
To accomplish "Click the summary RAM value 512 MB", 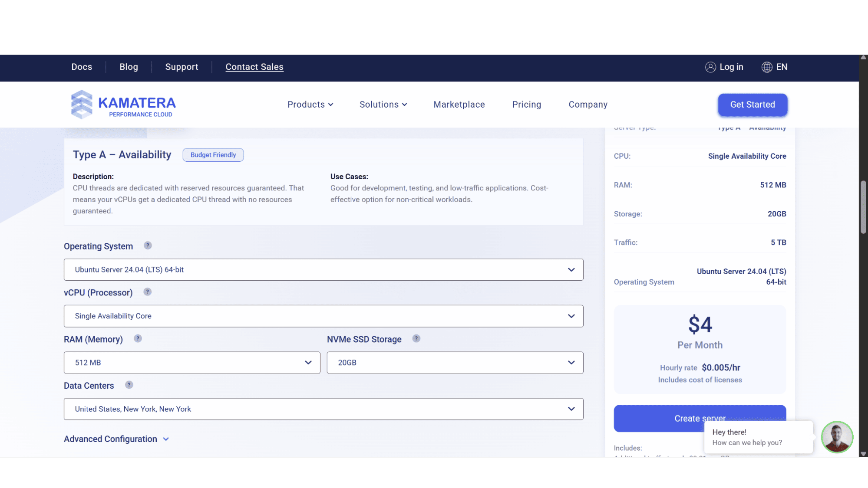I will 773,185.
